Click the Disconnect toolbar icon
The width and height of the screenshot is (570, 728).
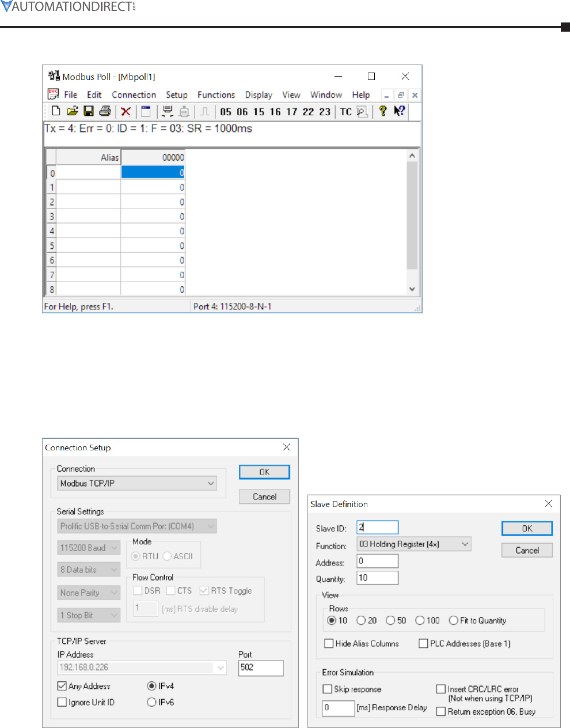pos(184,112)
